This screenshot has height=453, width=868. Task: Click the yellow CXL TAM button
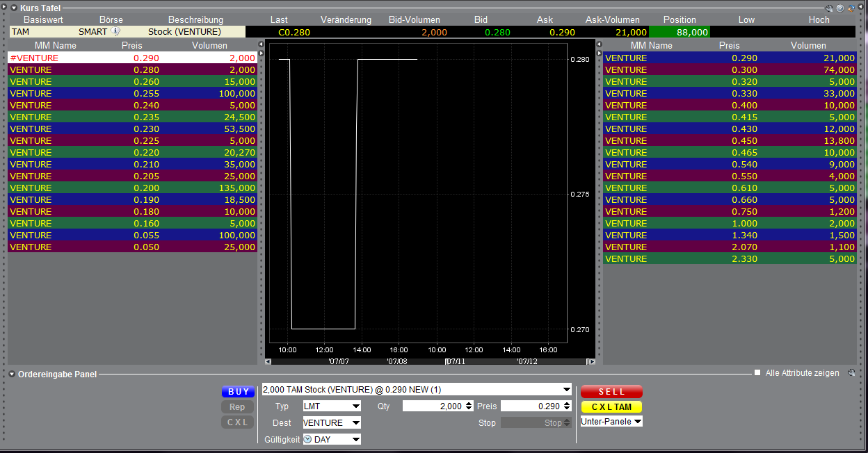coord(611,407)
